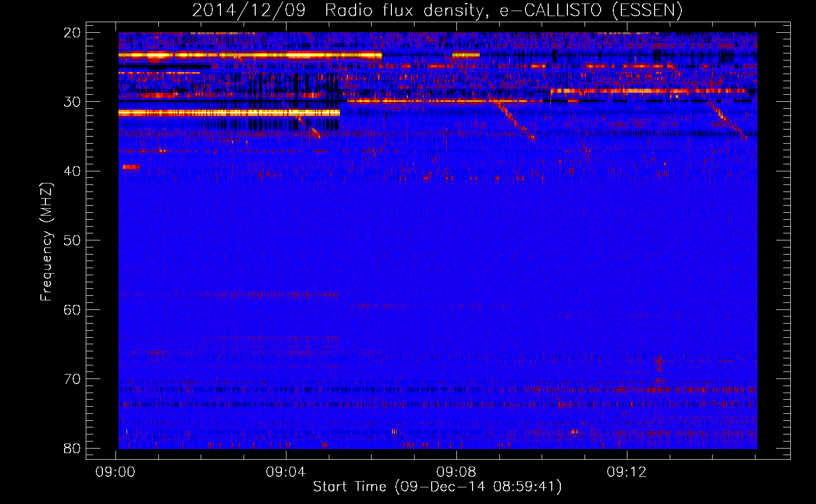Click the 09:12 time tick label
This screenshot has height=504, width=816.
[627, 472]
